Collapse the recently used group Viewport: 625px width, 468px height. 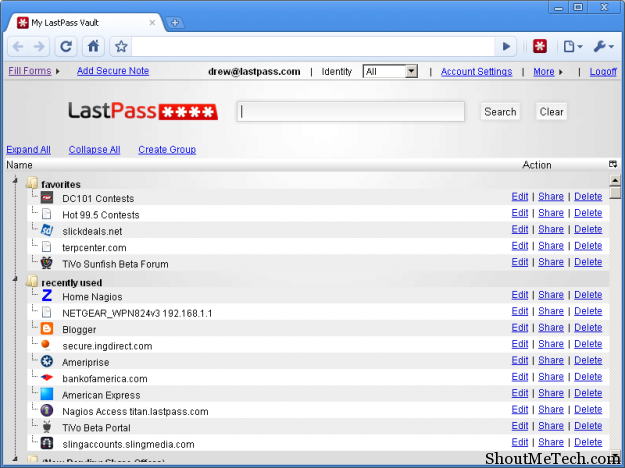click(x=15, y=279)
